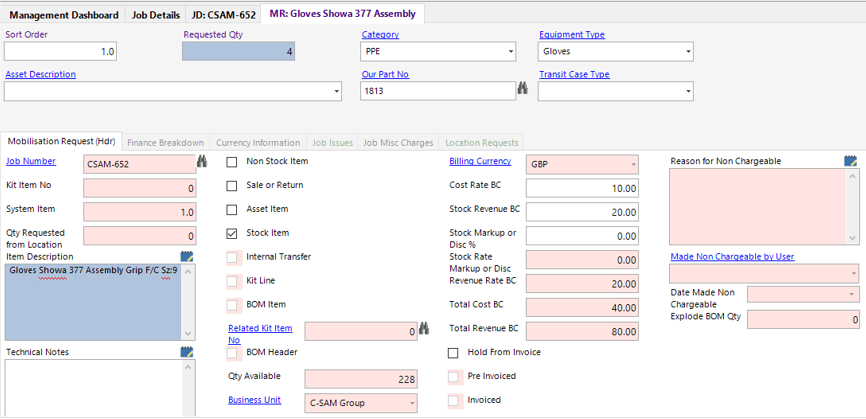Follow the Asset Description link label
The image size is (866, 419).
tap(40, 74)
